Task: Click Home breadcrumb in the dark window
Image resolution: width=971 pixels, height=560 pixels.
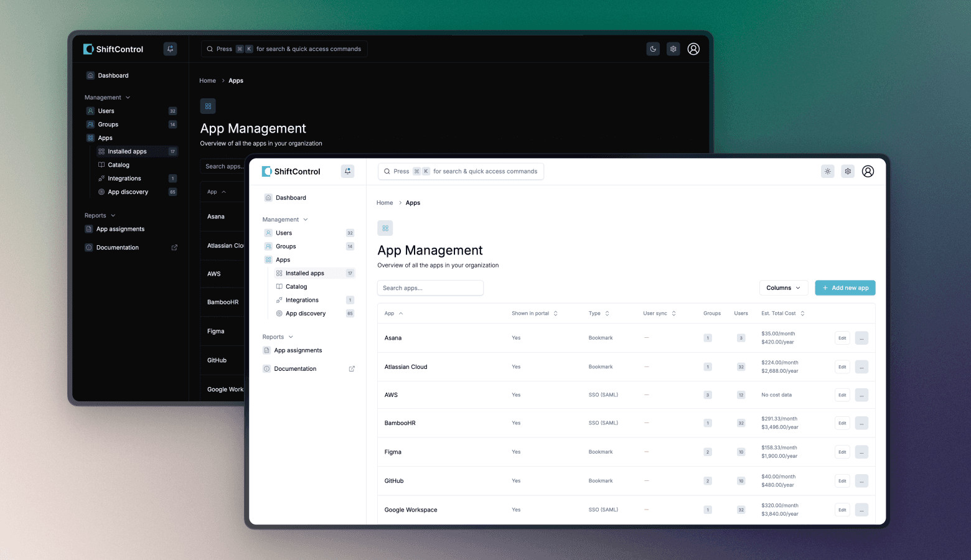Action: click(x=207, y=81)
